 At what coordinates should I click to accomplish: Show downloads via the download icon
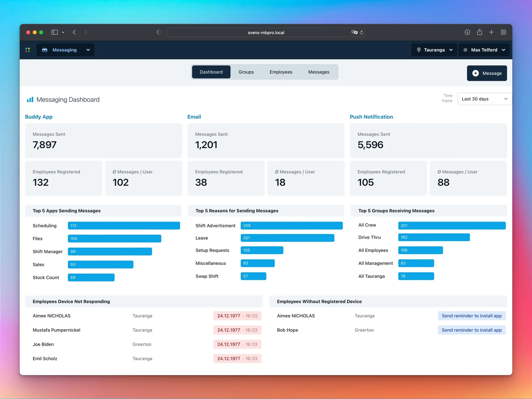tap(467, 32)
